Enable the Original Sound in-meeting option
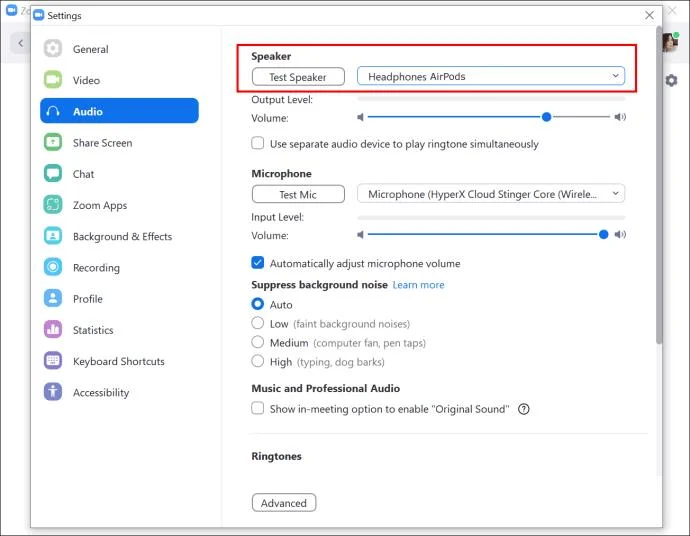This screenshot has height=536, width=690. click(257, 408)
